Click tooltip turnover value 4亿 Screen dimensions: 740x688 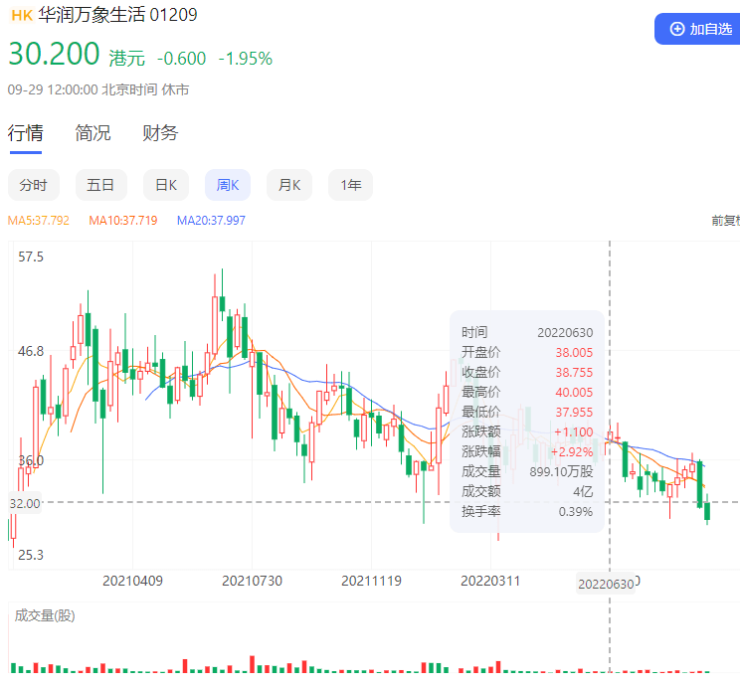coord(583,492)
